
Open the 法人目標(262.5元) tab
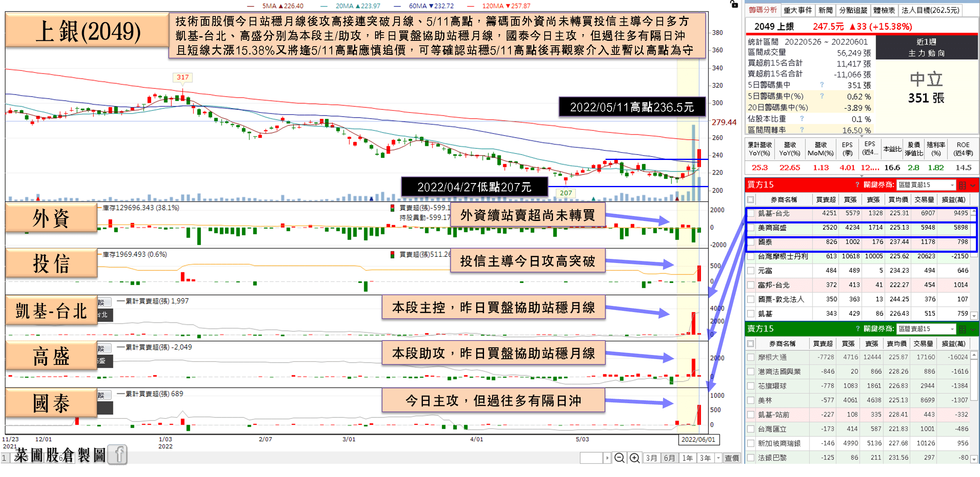930,10
